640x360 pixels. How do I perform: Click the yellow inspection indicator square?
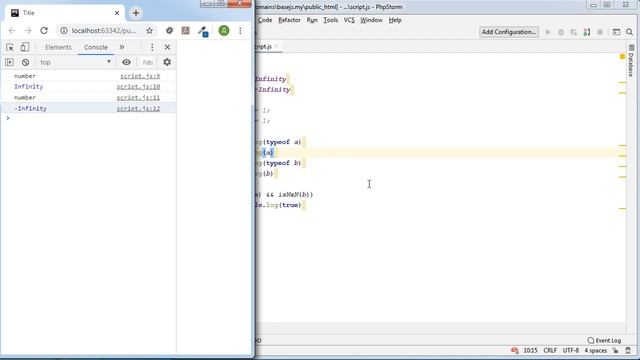tap(622, 56)
